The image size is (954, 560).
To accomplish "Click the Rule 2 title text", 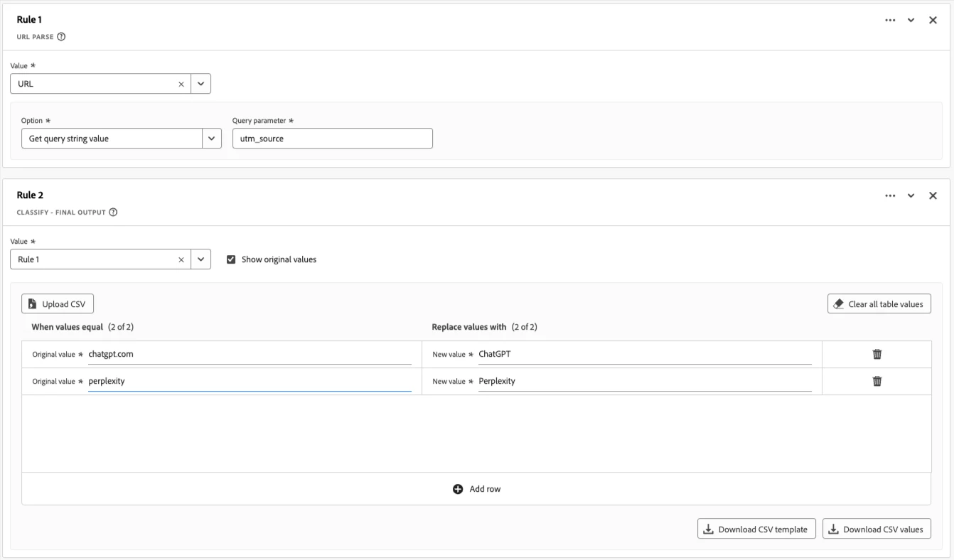I will 30,195.
